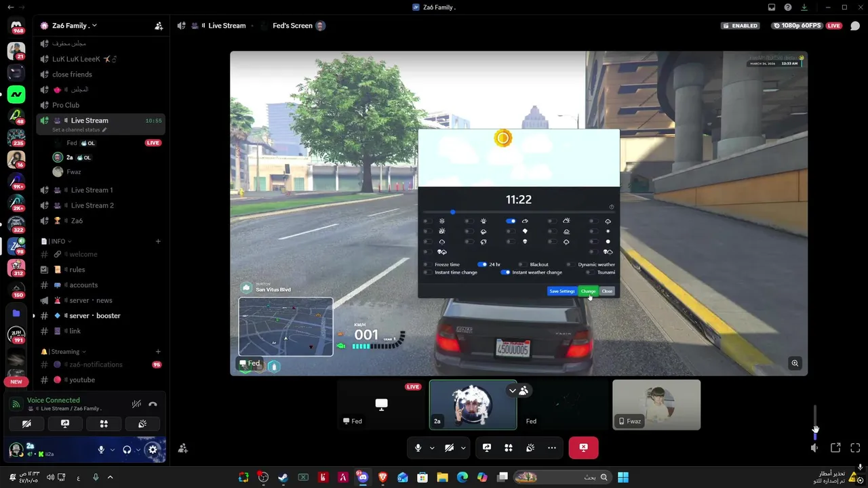Toggle deafen headphones in user panel

[x=127, y=449]
